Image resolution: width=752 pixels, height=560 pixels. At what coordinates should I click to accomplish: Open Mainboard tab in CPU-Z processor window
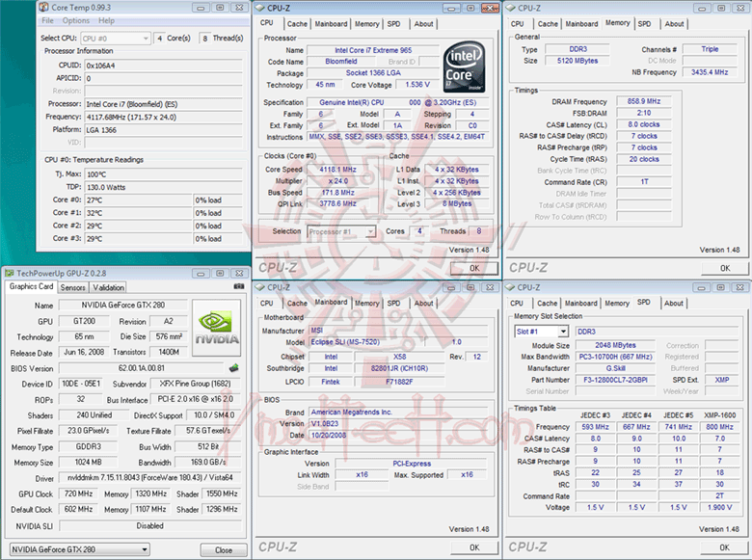click(x=331, y=24)
